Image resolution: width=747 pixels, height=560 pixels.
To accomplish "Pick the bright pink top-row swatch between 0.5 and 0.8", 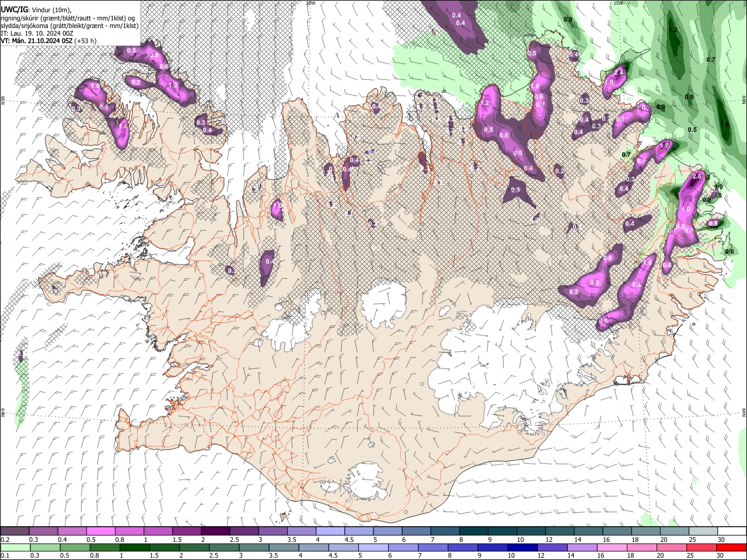I will coord(101,531).
